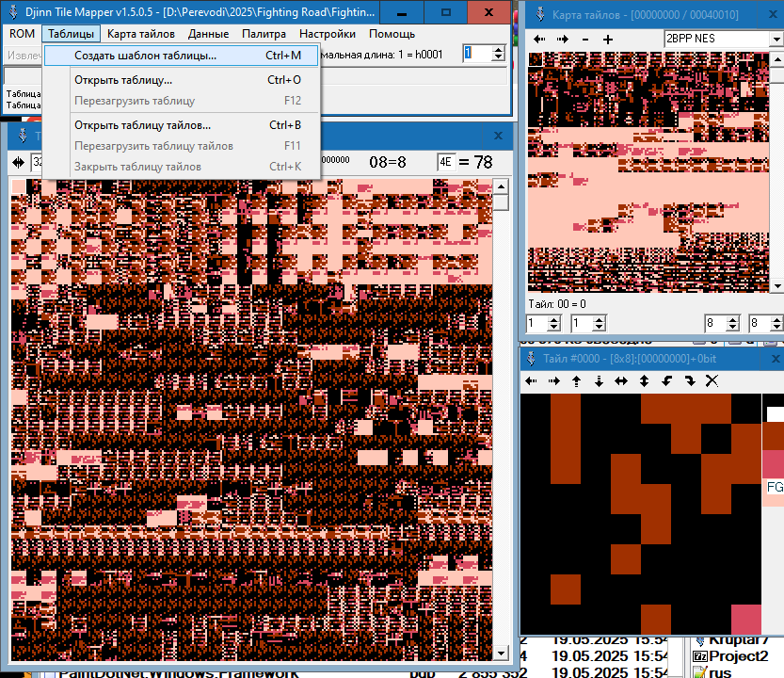Open the Настройки menu
The width and height of the screenshot is (784, 678).
point(328,34)
